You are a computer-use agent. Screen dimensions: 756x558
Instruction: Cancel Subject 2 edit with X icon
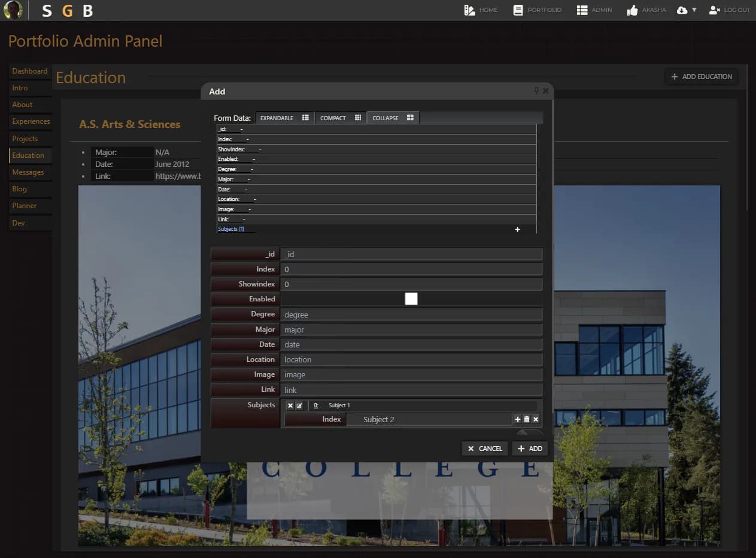click(x=536, y=419)
